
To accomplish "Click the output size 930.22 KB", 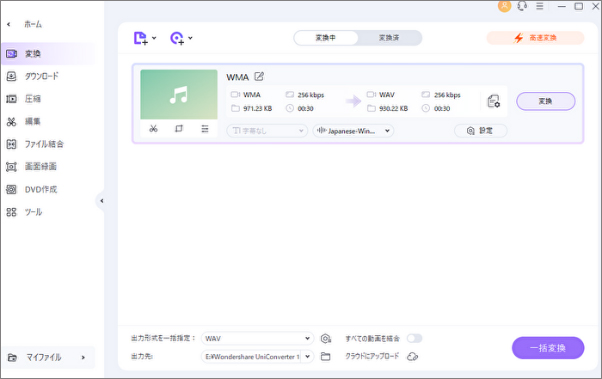I will tap(393, 109).
